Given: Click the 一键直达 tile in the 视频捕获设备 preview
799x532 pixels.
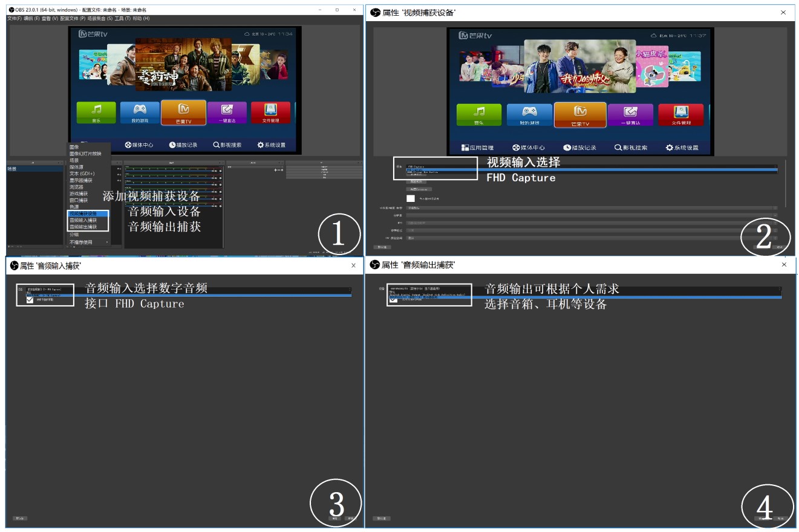Looking at the screenshot, I should point(630,115).
